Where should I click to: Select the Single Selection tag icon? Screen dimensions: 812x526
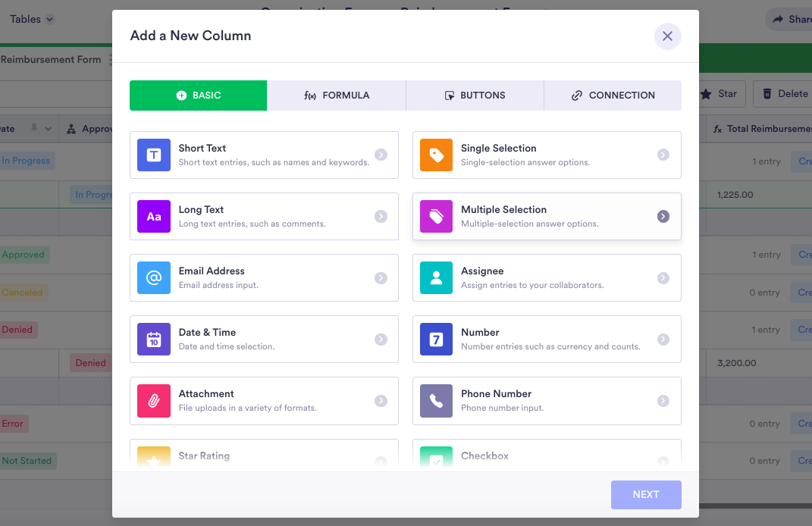click(437, 155)
